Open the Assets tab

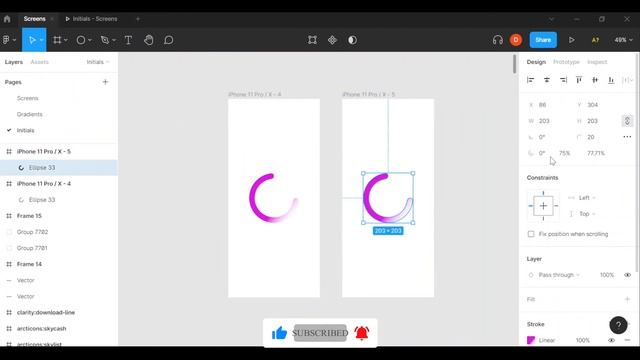(40, 62)
